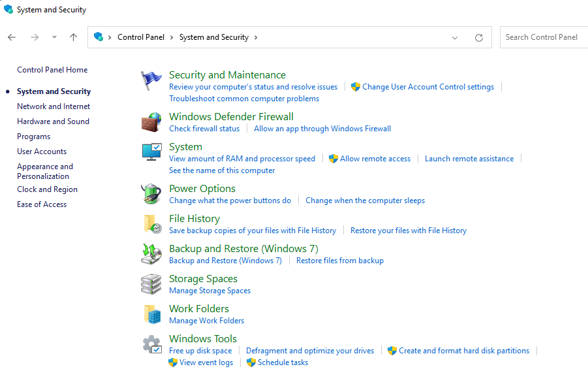This screenshot has width=588, height=386.
Task: Open Change when the computer sleeps
Action: point(365,201)
